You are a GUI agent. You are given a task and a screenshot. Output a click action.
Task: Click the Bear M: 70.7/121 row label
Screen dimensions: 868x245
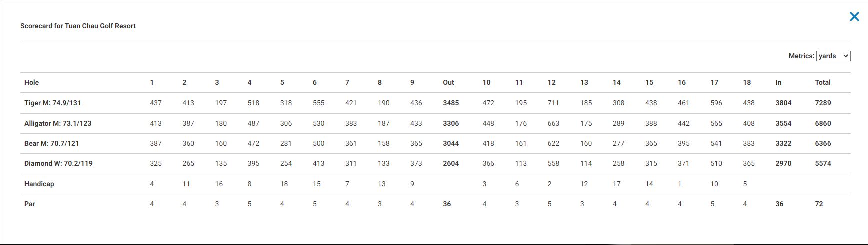coord(51,143)
